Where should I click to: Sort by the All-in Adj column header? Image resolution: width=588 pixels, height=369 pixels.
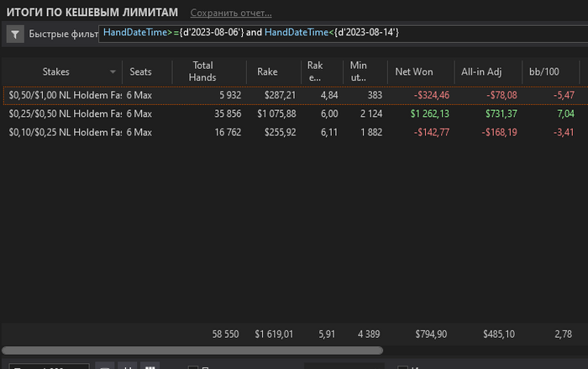click(x=481, y=71)
